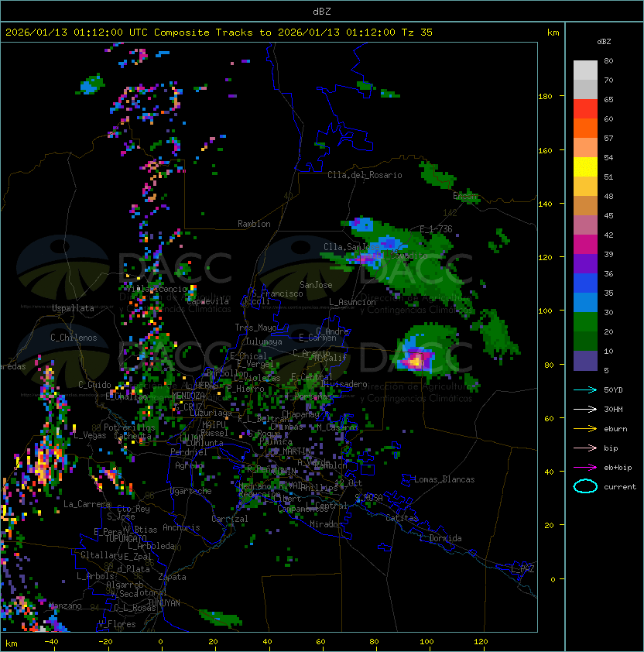
Task: Click the Ramblon place label
Action: pos(254,224)
